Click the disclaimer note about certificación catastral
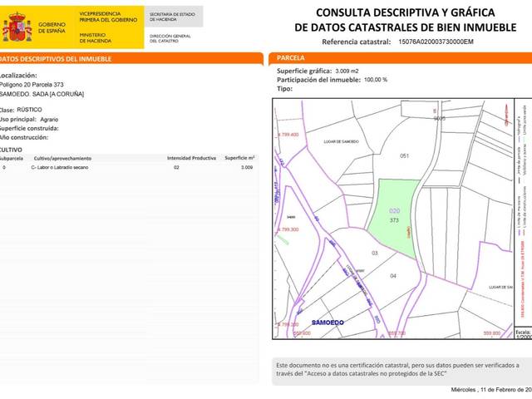The height and width of the screenshot is (399, 532). coord(397,369)
